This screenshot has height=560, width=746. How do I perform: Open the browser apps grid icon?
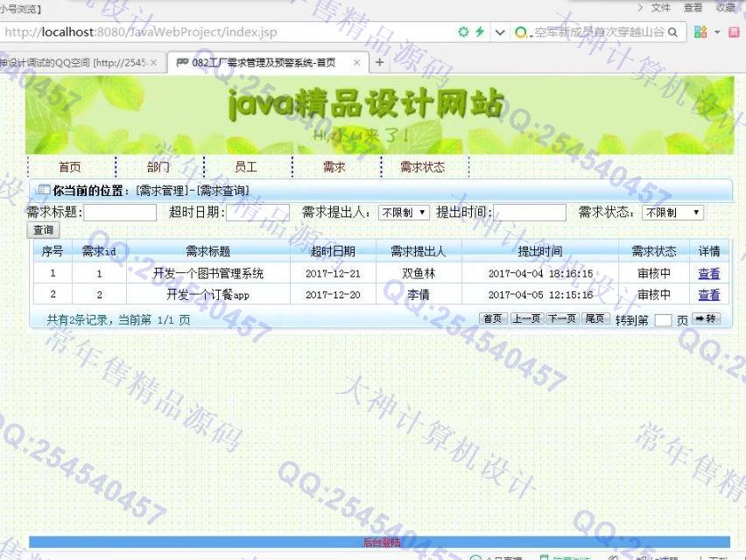pyautogui.click(x=700, y=31)
